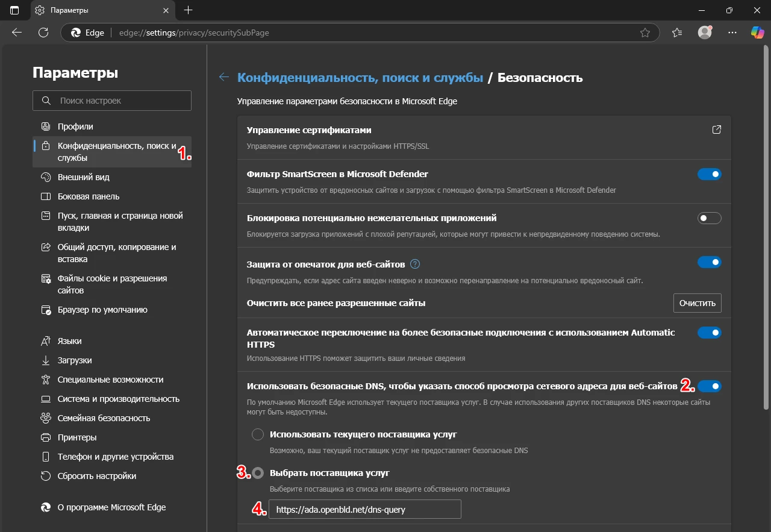Reload the page with refresh icon
Screen dimensions: 771x532
(43, 33)
